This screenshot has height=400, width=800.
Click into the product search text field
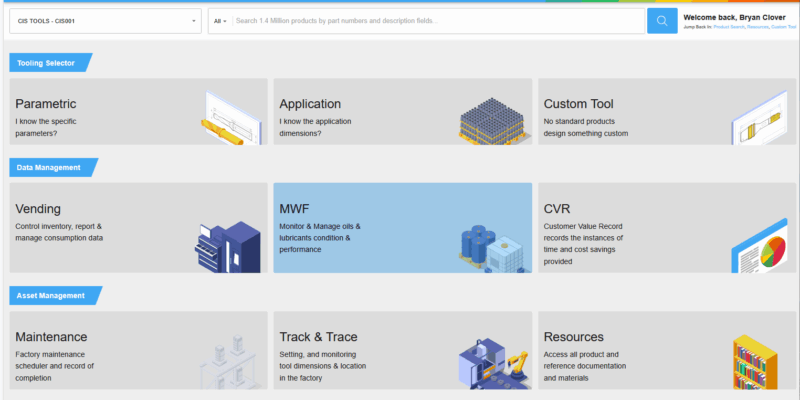pos(438,21)
